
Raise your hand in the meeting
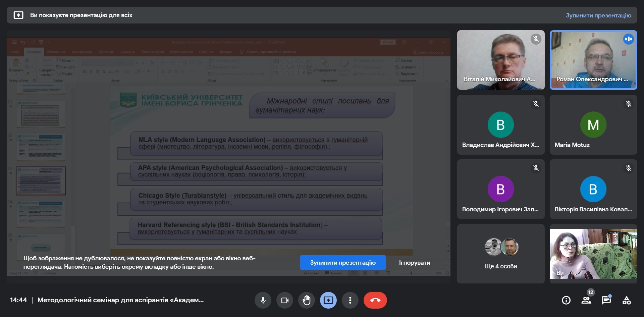[x=307, y=300]
